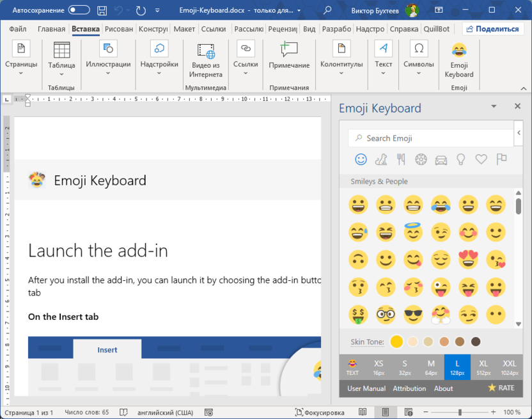Open the Flags emoji category
The image size is (532, 419).
[x=501, y=159]
